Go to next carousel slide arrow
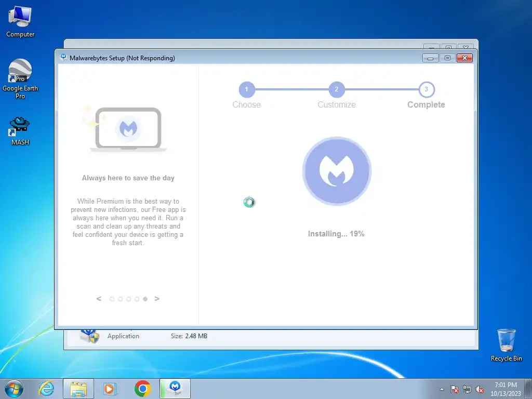This screenshot has width=532, height=399. (x=157, y=299)
